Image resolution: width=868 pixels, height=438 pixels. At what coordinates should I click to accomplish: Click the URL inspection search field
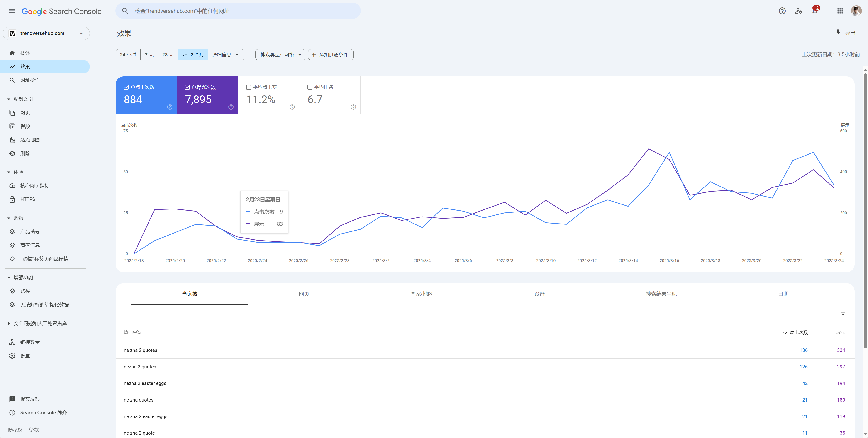click(x=238, y=11)
